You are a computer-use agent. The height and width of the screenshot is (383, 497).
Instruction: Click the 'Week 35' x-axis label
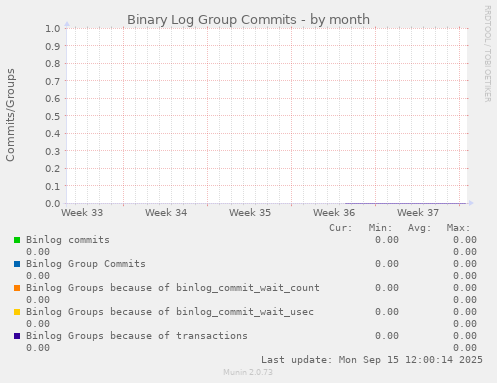(x=250, y=213)
